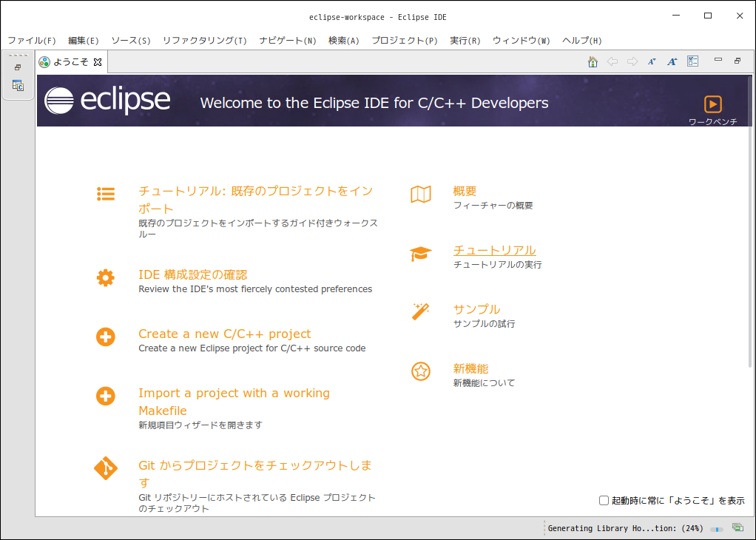Open the ウィンドウ(W) menu
Viewport: 756px width, 540px height.
pyautogui.click(x=522, y=41)
